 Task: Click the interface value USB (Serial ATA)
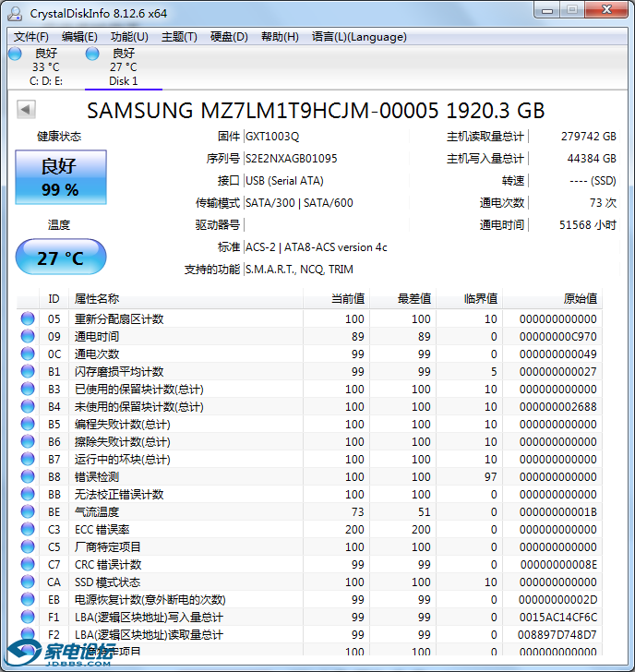point(284,181)
